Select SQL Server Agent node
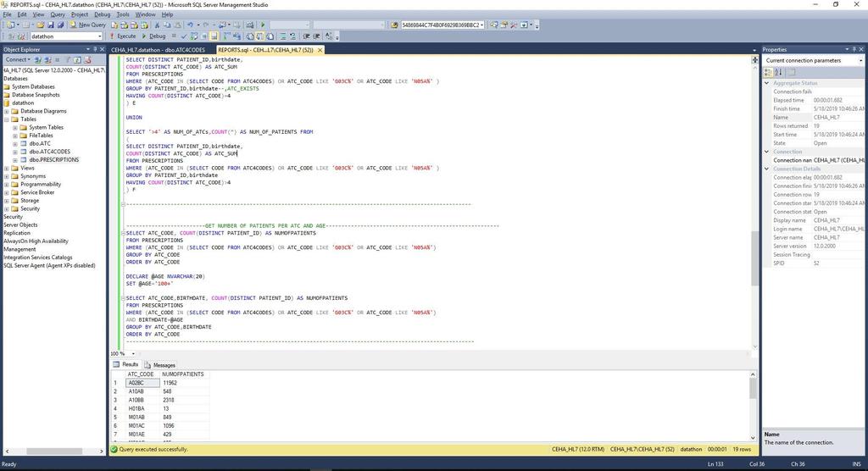This screenshot has height=471, width=868. pyautogui.click(x=49, y=266)
